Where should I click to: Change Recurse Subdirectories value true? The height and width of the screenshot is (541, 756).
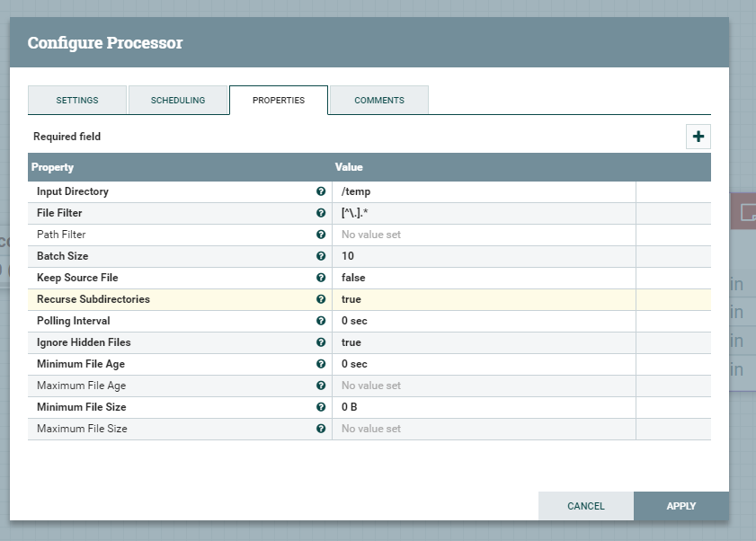(x=483, y=299)
